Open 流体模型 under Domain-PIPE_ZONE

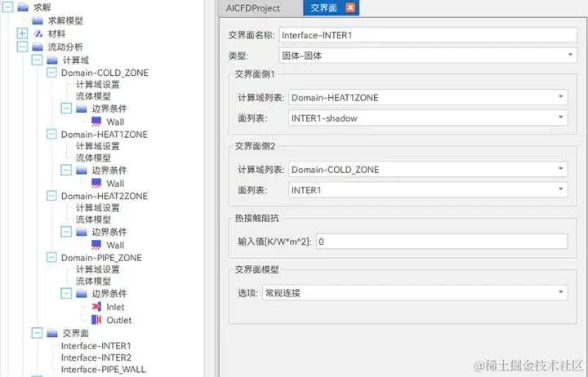pos(93,281)
